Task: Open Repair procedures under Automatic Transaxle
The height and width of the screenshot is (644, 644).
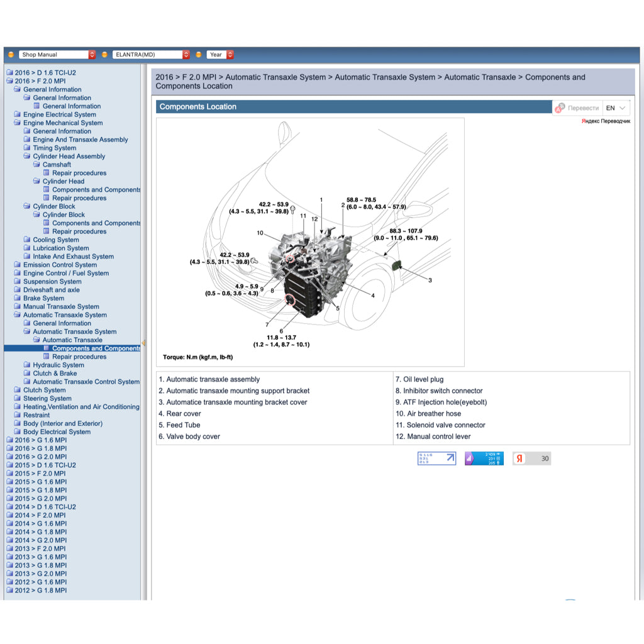Action: [x=79, y=357]
